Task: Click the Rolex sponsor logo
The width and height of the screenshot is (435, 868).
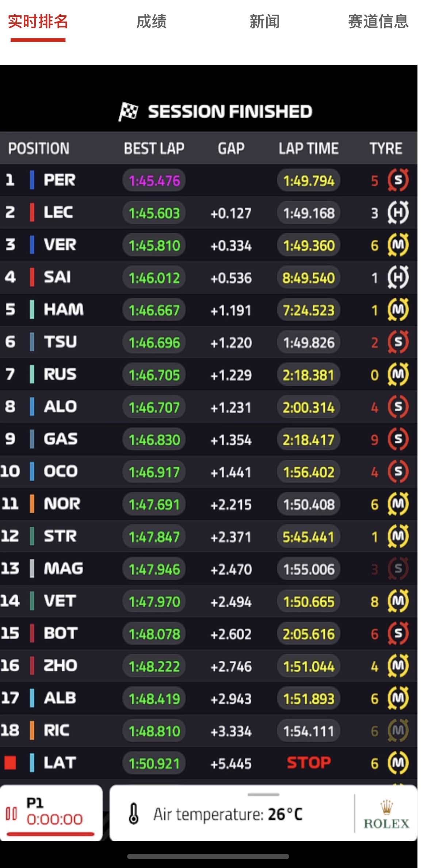Action: point(386,815)
